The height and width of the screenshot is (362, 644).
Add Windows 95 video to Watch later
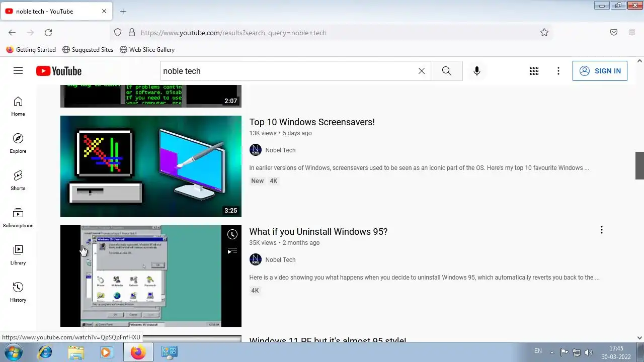coord(232,234)
